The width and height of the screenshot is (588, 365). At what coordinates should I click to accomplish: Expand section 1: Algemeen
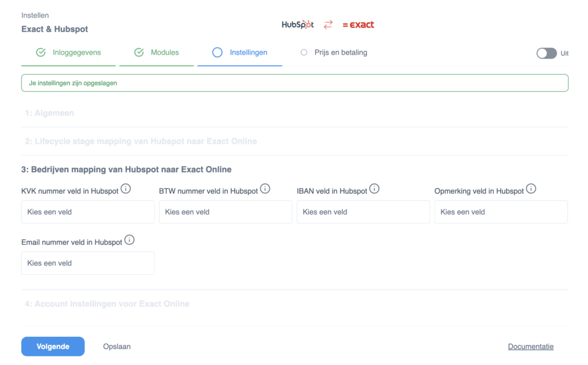click(x=49, y=113)
